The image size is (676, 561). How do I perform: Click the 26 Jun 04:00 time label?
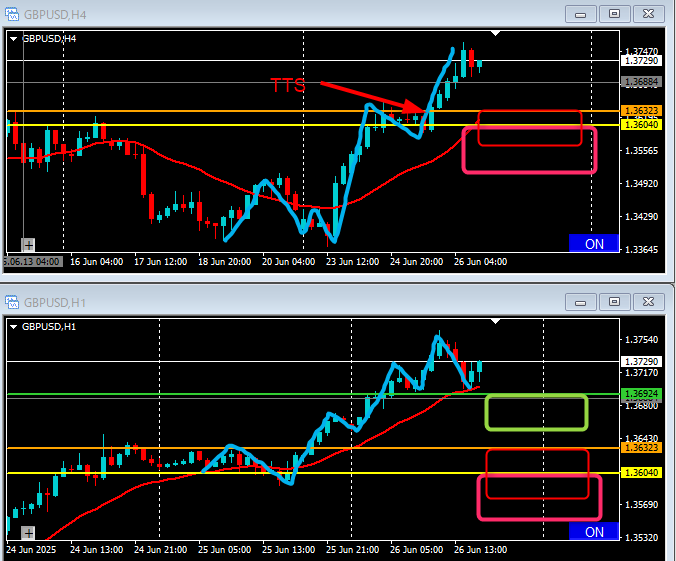(481, 262)
